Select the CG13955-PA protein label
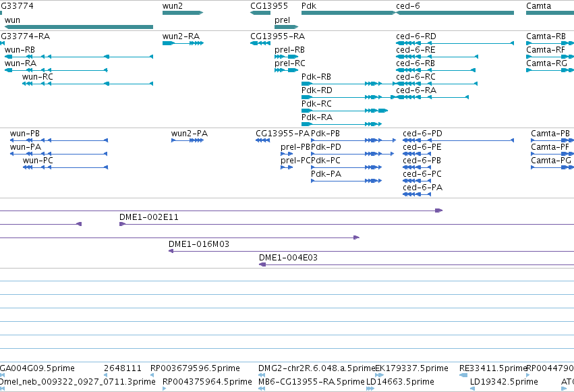 [282, 134]
